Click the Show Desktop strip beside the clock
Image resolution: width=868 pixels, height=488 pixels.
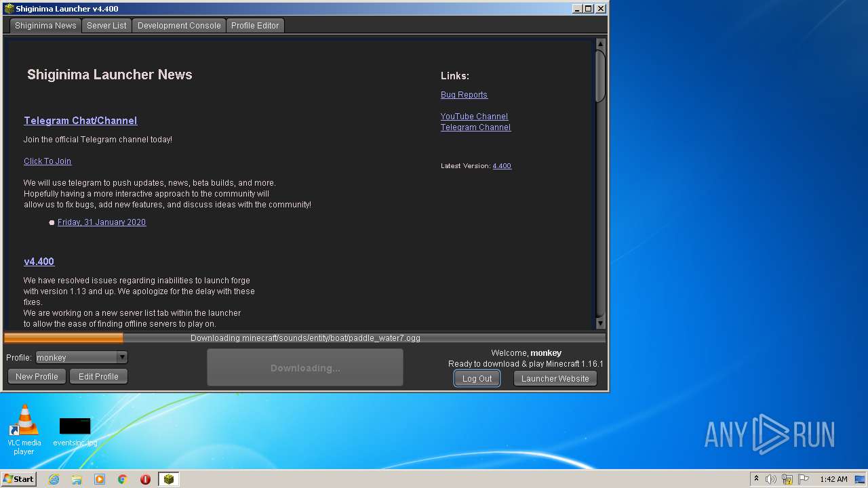861,479
